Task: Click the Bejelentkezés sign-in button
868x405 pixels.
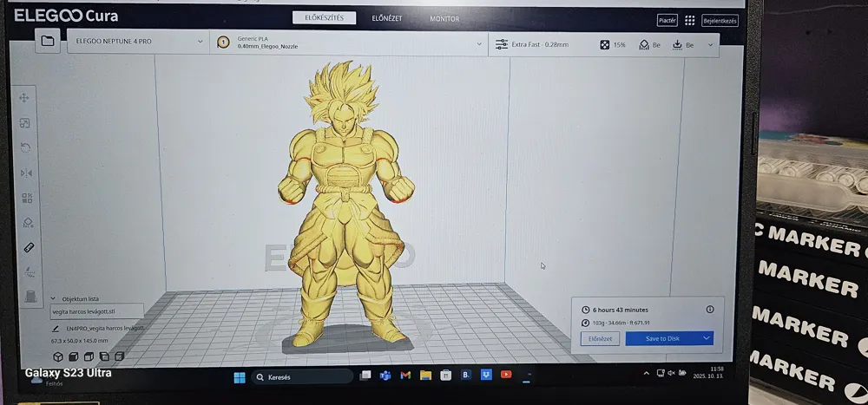Action: point(720,21)
